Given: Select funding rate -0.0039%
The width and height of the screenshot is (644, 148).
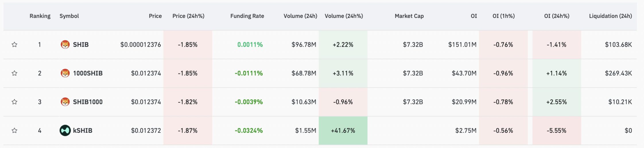Looking at the screenshot, I should pyautogui.click(x=249, y=102).
